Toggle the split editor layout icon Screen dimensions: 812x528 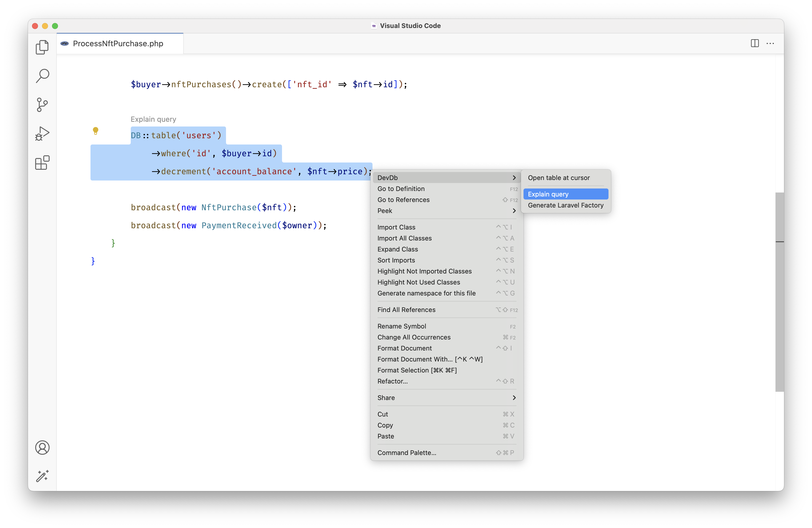[x=755, y=43]
